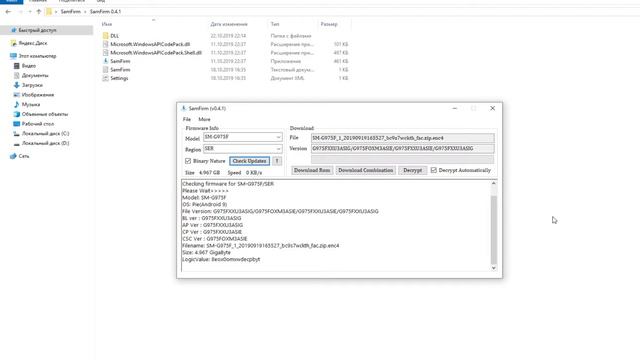Screen dimensions: 640x360
Task: Click the log scrollbar down arrow
Action: (x=493, y=268)
